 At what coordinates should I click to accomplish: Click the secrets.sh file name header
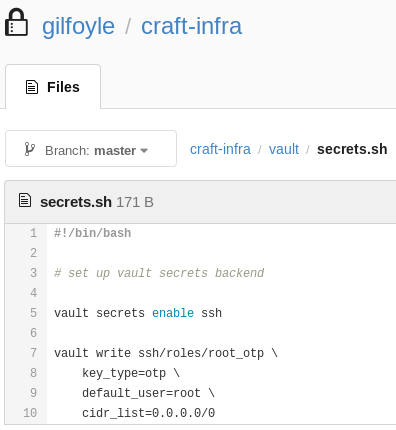(x=76, y=202)
